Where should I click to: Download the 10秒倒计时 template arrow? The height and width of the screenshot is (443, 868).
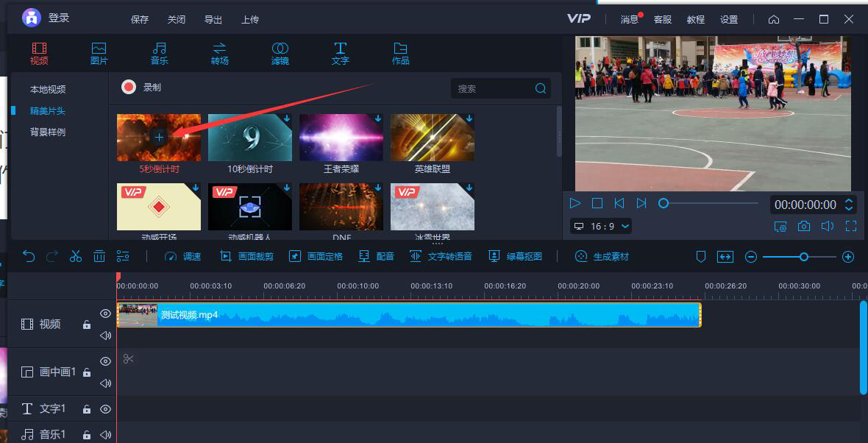287,118
